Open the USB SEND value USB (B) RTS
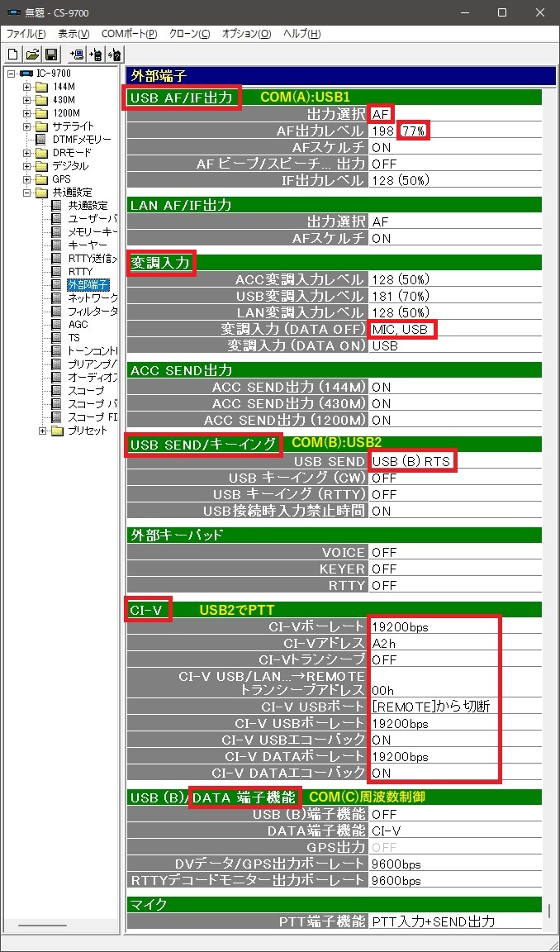 coord(411,461)
